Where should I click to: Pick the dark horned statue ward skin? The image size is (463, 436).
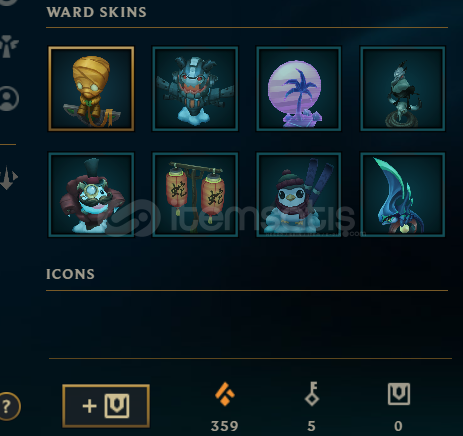403,88
